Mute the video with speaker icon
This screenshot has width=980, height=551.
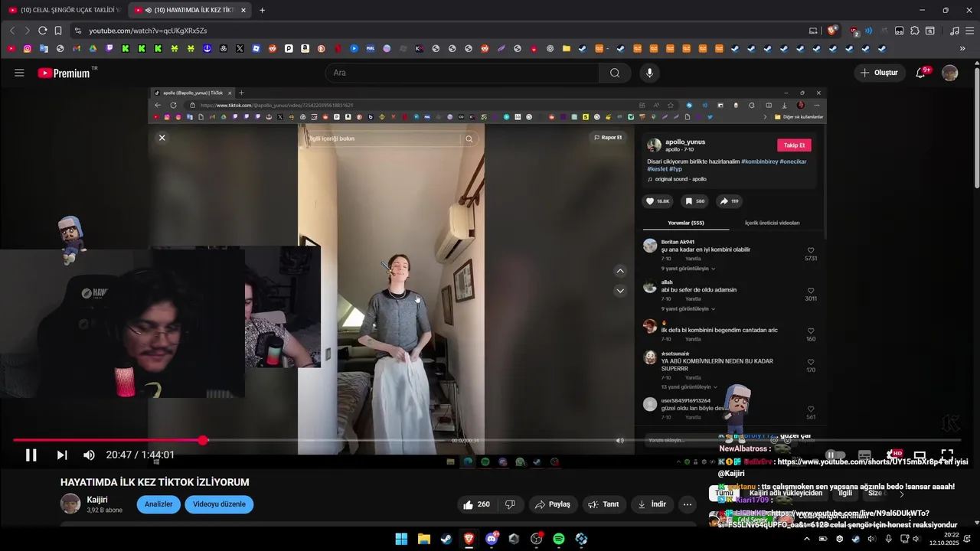click(89, 455)
